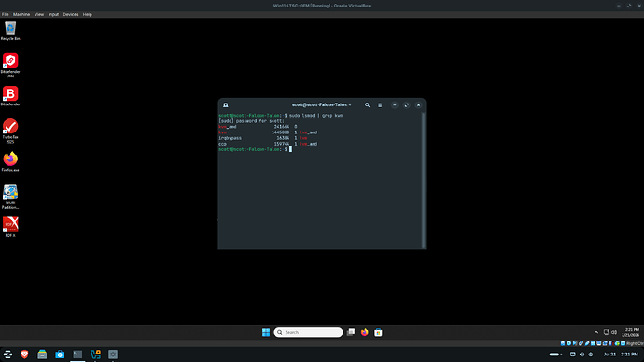Open the Recycle Bin desktop icon
Screen dimensions: 644x362
[10, 31]
